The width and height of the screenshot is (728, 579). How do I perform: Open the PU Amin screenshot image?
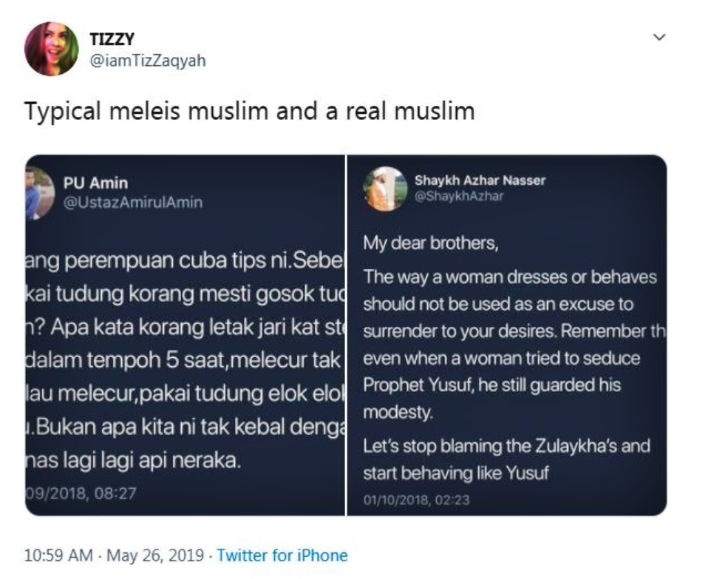click(x=186, y=335)
